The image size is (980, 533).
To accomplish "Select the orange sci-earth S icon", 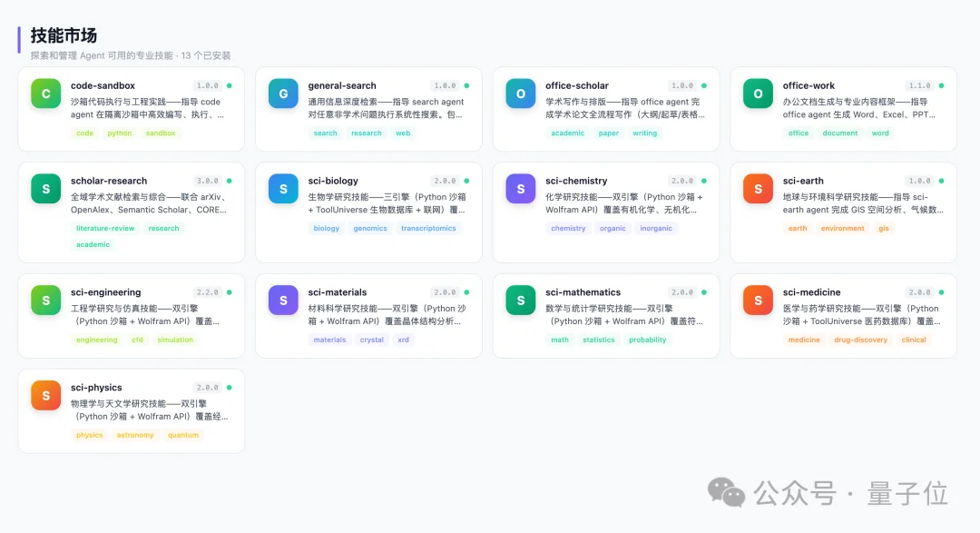I will (758, 189).
